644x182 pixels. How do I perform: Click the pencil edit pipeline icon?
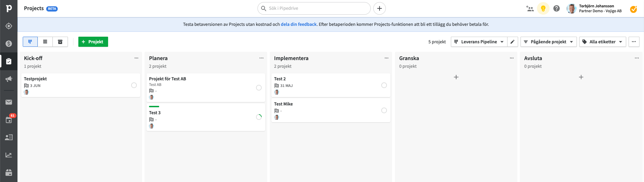tap(512, 42)
